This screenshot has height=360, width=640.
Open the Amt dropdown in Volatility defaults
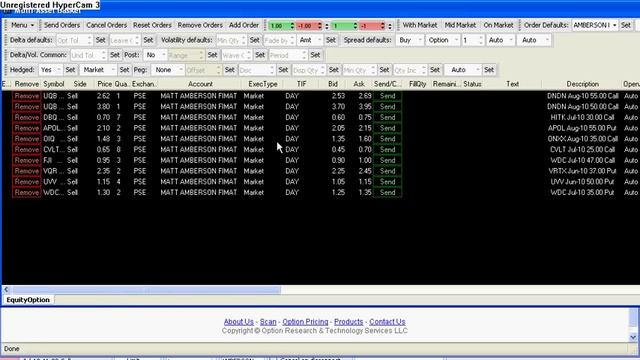pyautogui.click(x=310, y=40)
